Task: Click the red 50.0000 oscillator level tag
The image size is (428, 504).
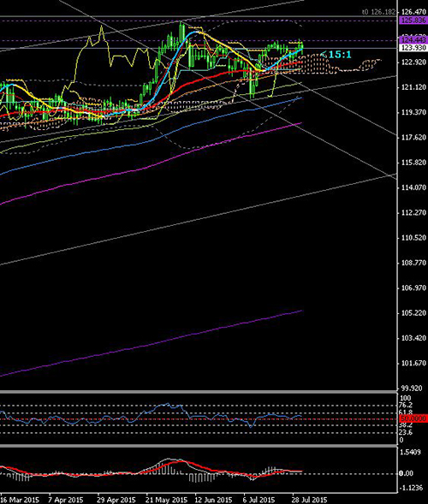Action: click(413, 418)
